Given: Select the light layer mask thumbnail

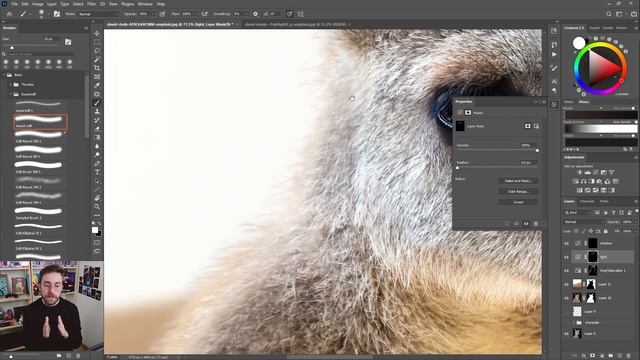Looking at the screenshot, I should click(593, 257).
